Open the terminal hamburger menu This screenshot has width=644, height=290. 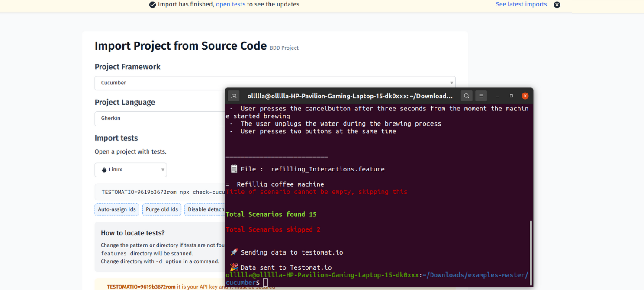tap(481, 96)
